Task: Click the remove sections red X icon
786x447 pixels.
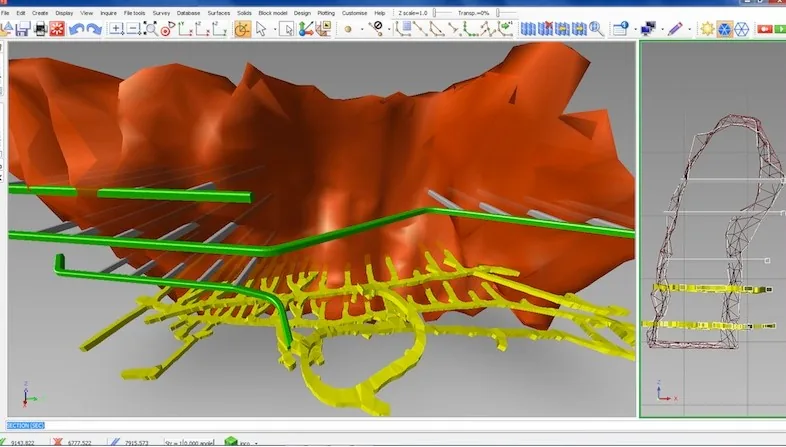Action: click(545, 29)
